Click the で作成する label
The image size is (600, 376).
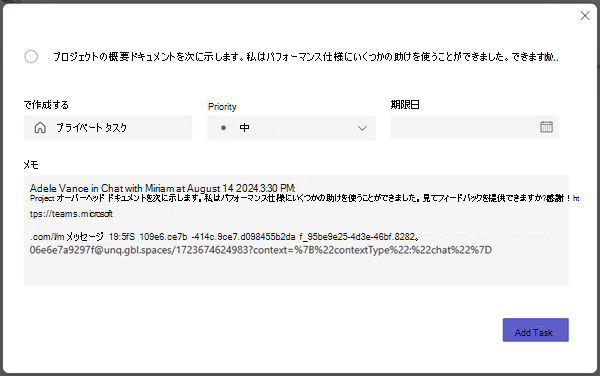(46, 105)
